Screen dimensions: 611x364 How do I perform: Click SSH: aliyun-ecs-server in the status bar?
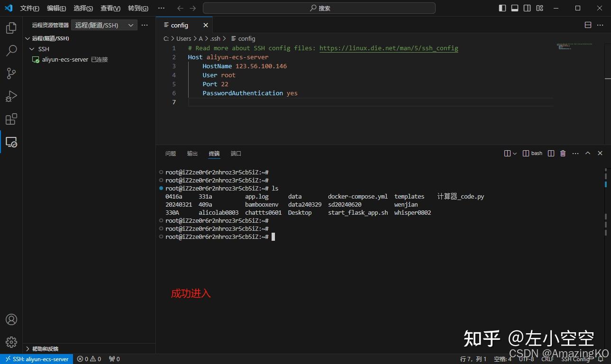point(36,359)
